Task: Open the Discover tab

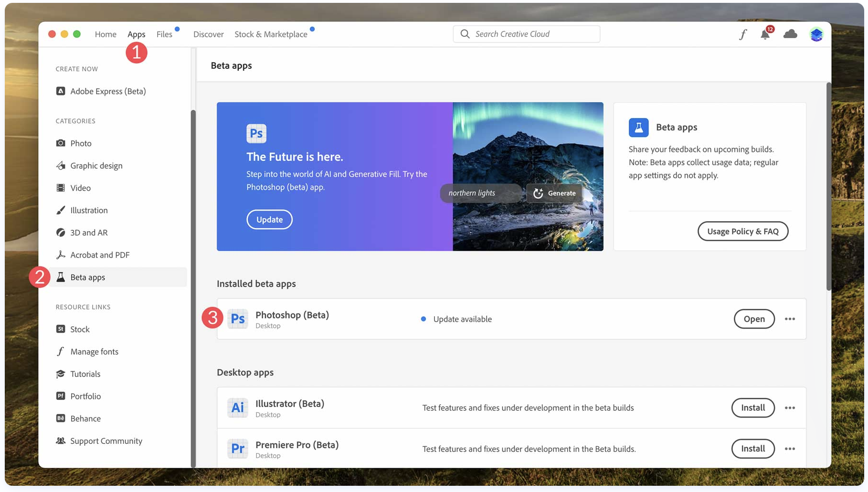Action: point(208,34)
